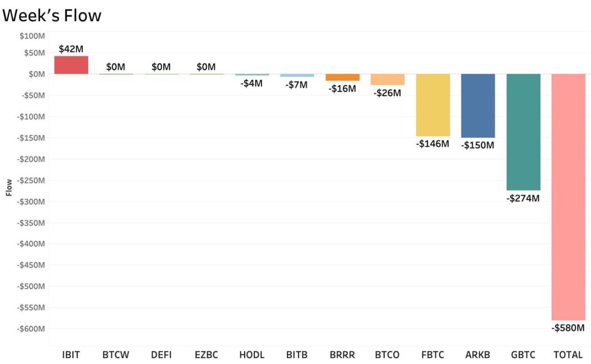The height and width of the screenshot is (364, 591).
Task: Select the -$580M data label
Action: click(x=568, y=328)
